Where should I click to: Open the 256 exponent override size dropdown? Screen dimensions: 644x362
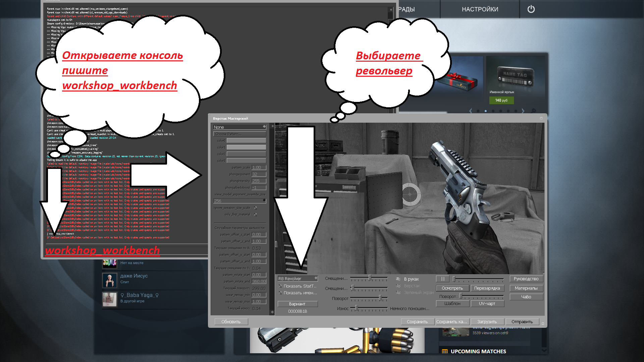point(239,201)
